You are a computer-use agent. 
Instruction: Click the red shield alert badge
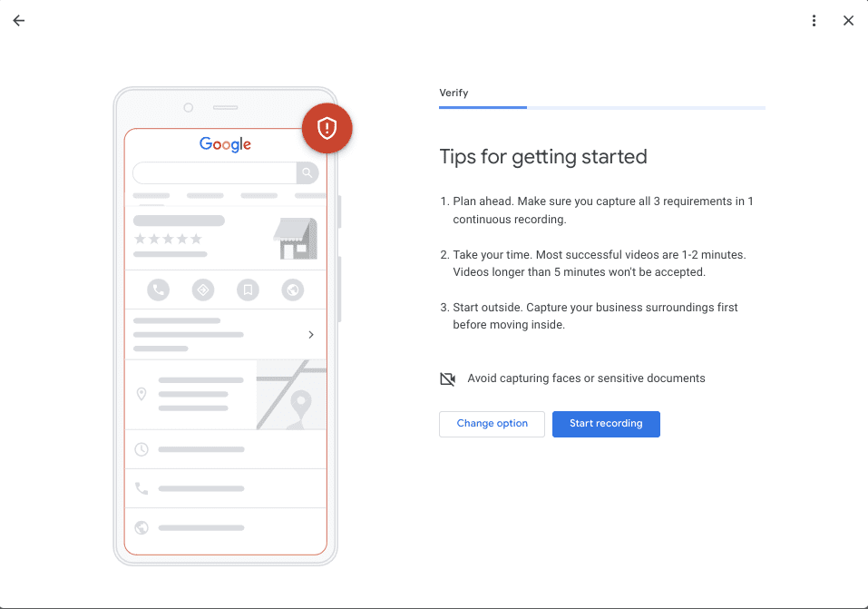[x=327, y=128]
